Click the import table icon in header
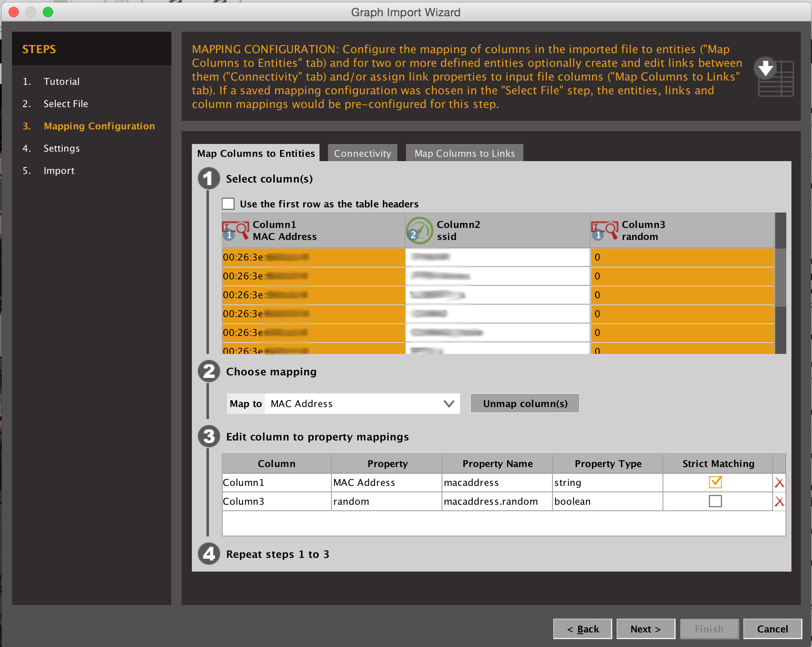 point(774,77)
